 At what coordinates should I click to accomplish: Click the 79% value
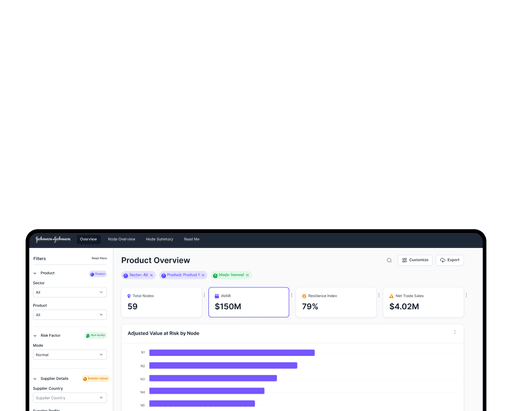(x=310, y=307)
